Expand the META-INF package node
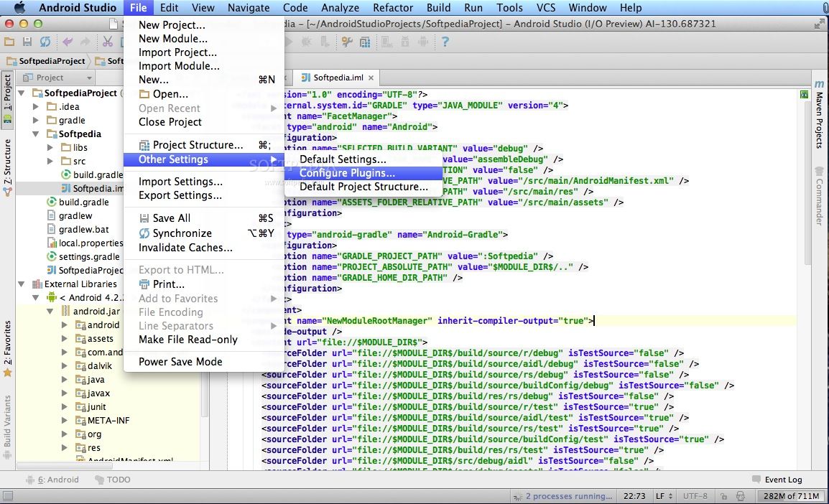Image resolution: width=829 pixels, height=504 pixels. click(x=64, y=421)
